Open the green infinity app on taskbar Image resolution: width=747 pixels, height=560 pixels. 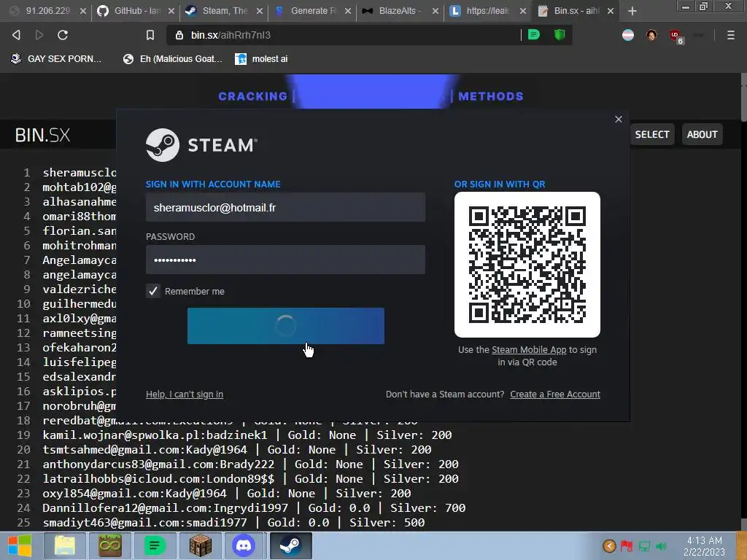[109, 545]
